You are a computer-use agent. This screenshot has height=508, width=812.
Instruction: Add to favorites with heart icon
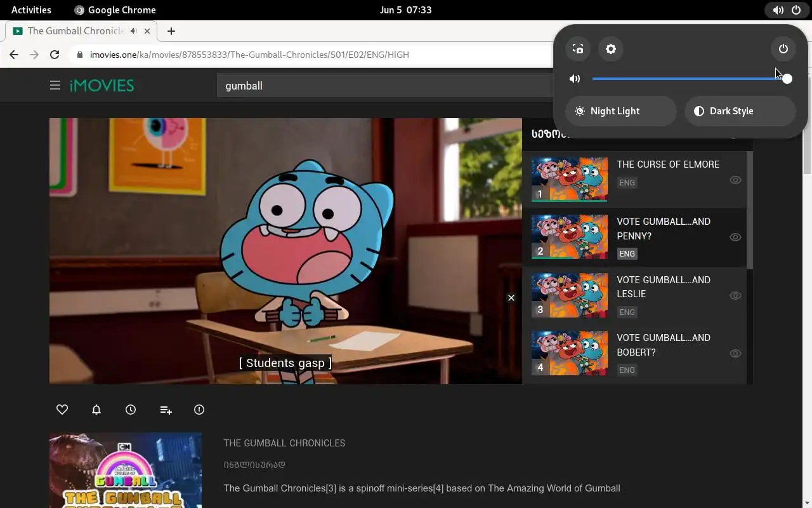tap(62, 410)
